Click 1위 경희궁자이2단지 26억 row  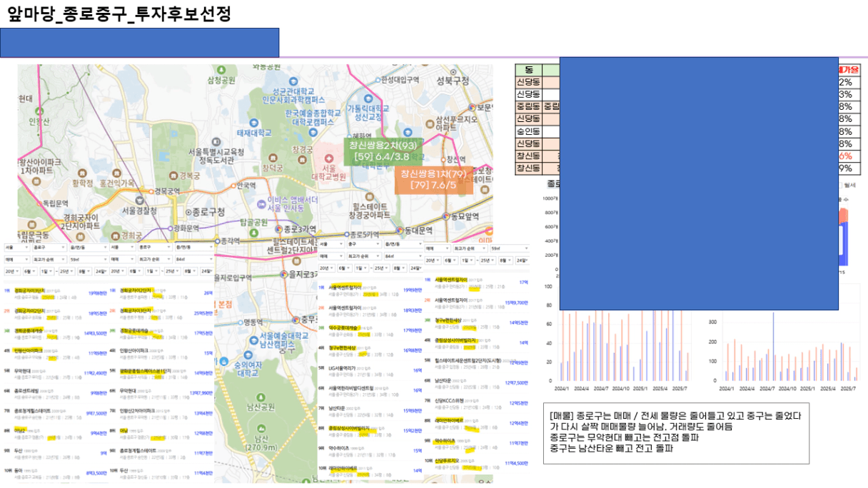pos(161,293)
